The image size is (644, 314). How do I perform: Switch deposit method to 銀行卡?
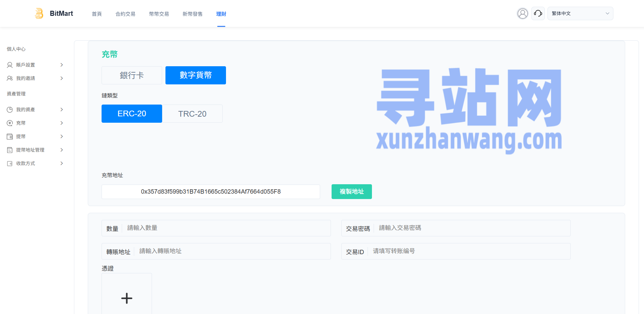click(x=131, y=75)
